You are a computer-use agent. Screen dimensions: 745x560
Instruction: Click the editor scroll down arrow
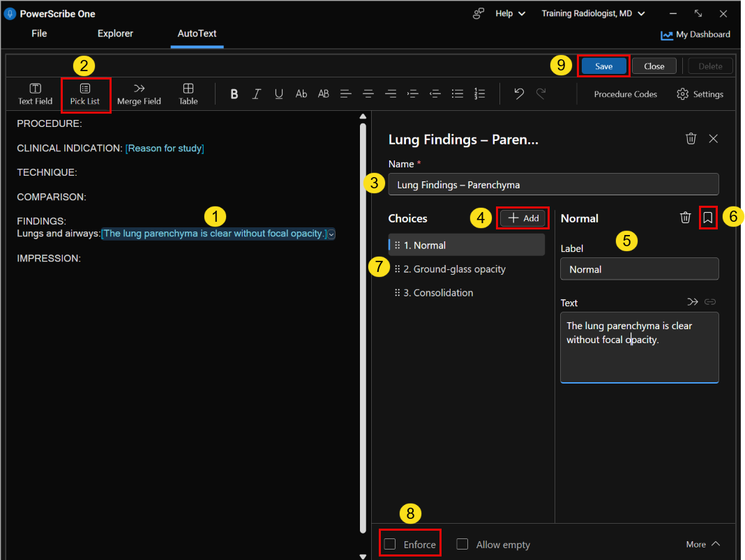tap(363, 557)
